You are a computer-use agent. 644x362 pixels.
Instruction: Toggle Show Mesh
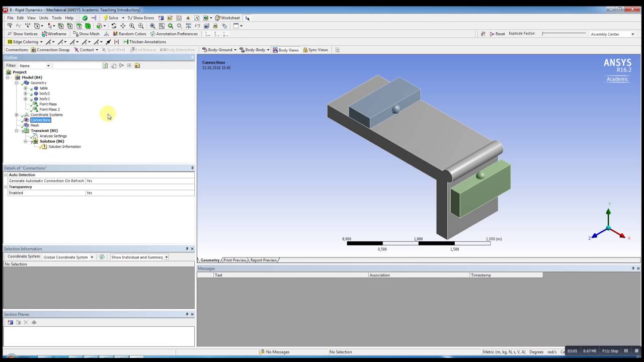[86, 34]
